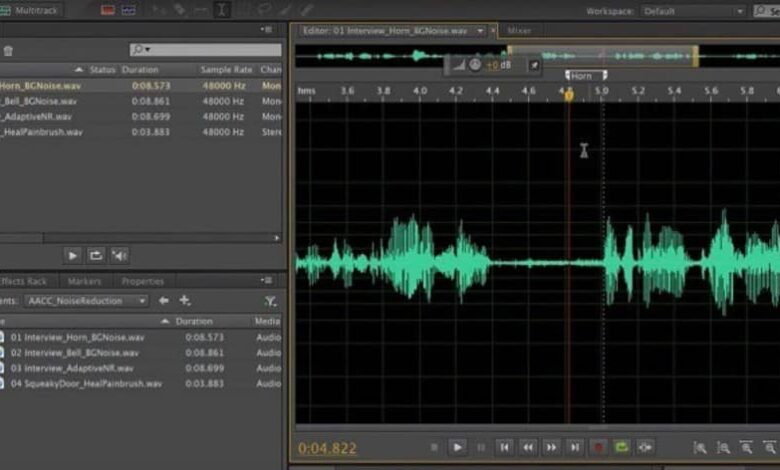Pin the HUD gain overlay
Viewport: 780px width, 470px height.
point(534,65)
